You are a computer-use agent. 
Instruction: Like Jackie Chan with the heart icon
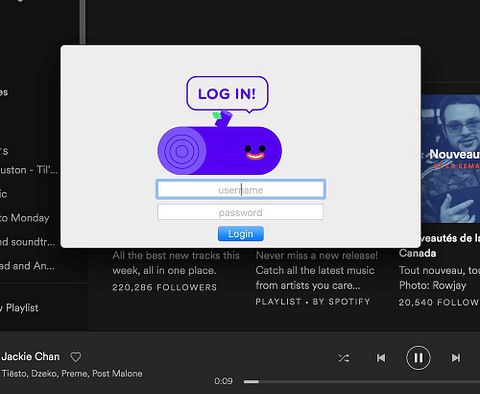76,357
